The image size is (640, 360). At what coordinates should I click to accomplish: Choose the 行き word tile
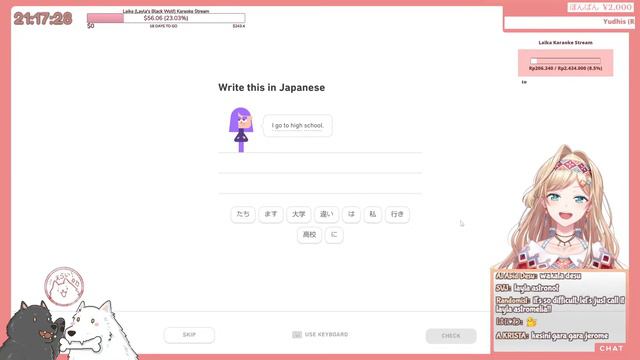pos(397,214)
